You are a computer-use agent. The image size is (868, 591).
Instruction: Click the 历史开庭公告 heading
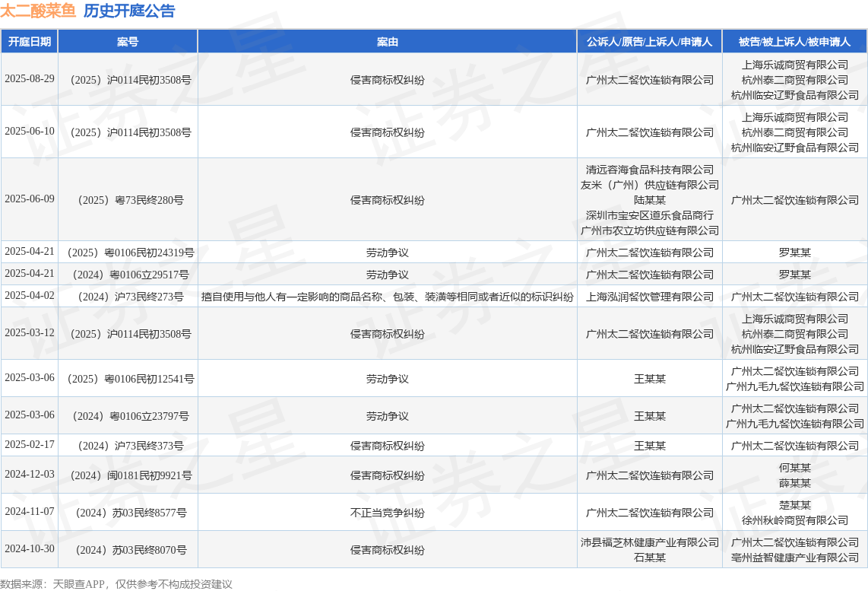click(x=129, y=11)
